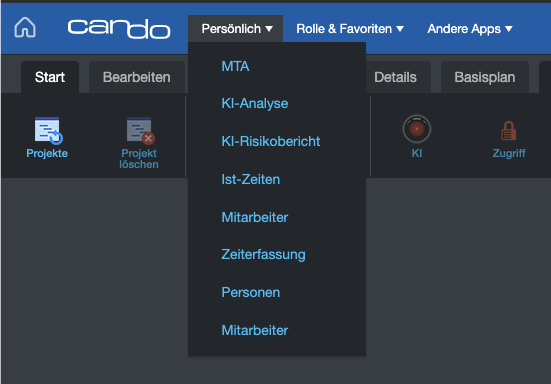Open Personen from the menu

pyautogui.click(x=251, y=292)
